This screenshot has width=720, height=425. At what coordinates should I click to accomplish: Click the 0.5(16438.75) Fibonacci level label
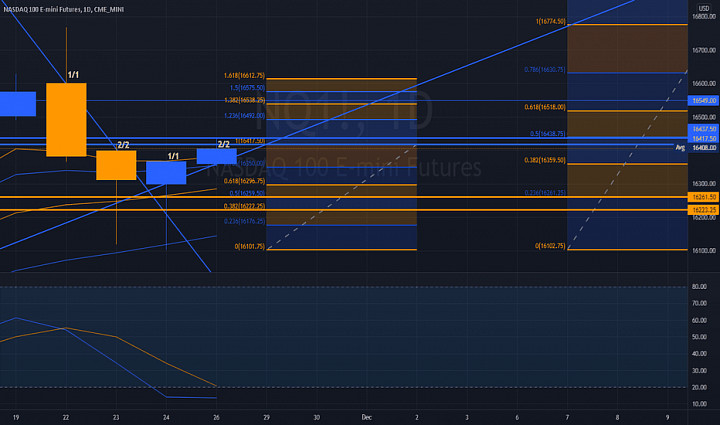tap(548, 134)
